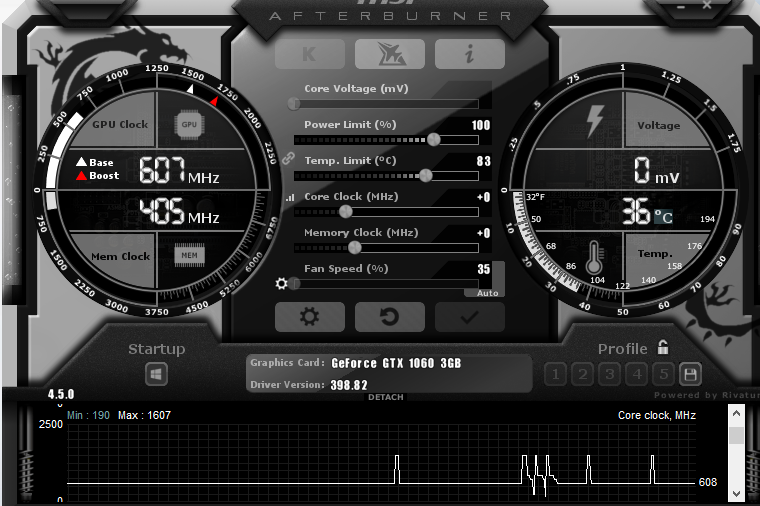Click the Core Clock offset value +0
This screenshot has height=506, width=760.
click(x=483, y=197)
